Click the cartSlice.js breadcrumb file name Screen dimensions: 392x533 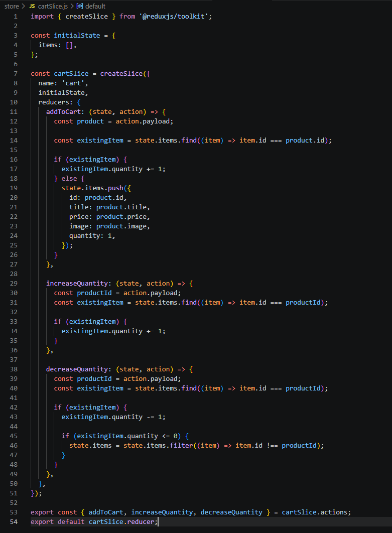pyautogui.click(x=53, y=6)
